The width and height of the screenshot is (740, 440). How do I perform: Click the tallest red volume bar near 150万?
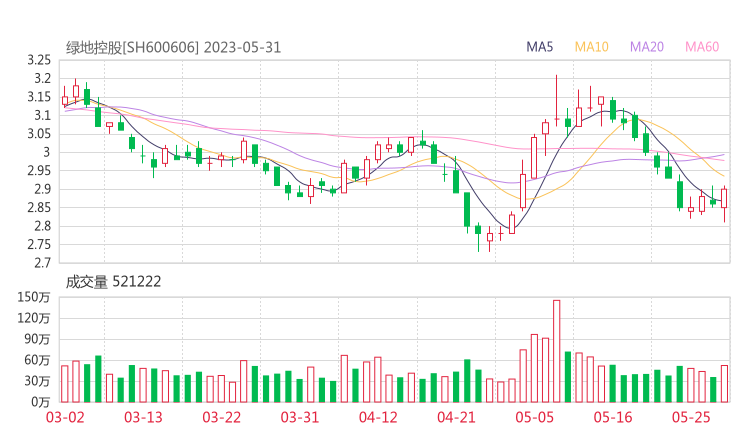point(556,351)
